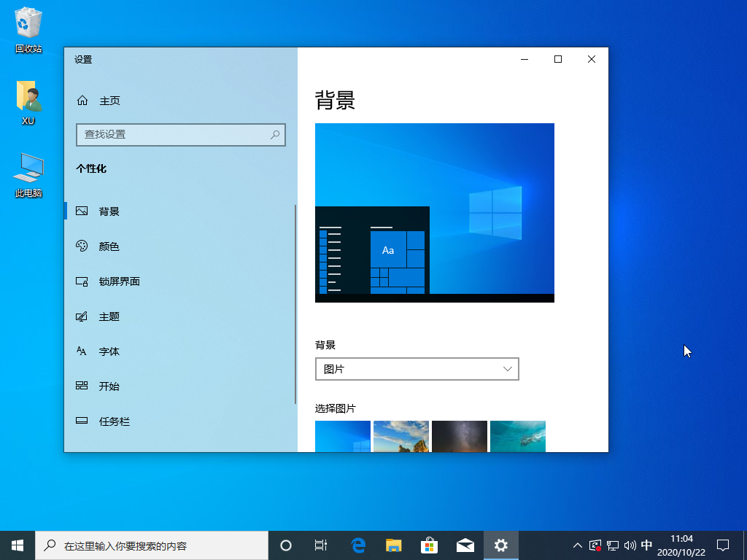Open the Microsoft Store taskbar icon

coord(429,545)
